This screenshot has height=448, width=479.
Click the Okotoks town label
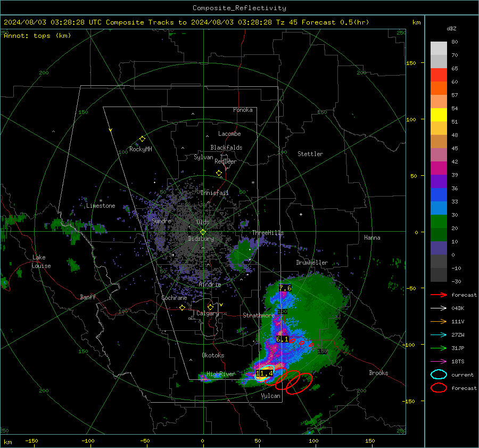(x=213, y=355)
